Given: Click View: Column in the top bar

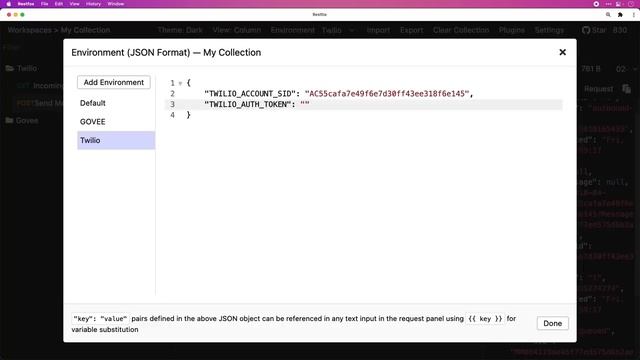Looking at the screenshot, I should pos(237,30).
